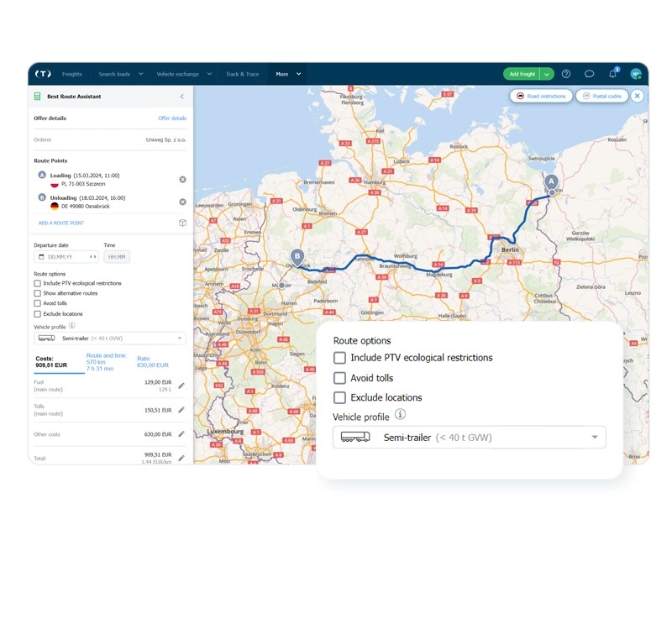Click map marker A at Szczecin
672x630 pixels.
(x=551, y=182)
